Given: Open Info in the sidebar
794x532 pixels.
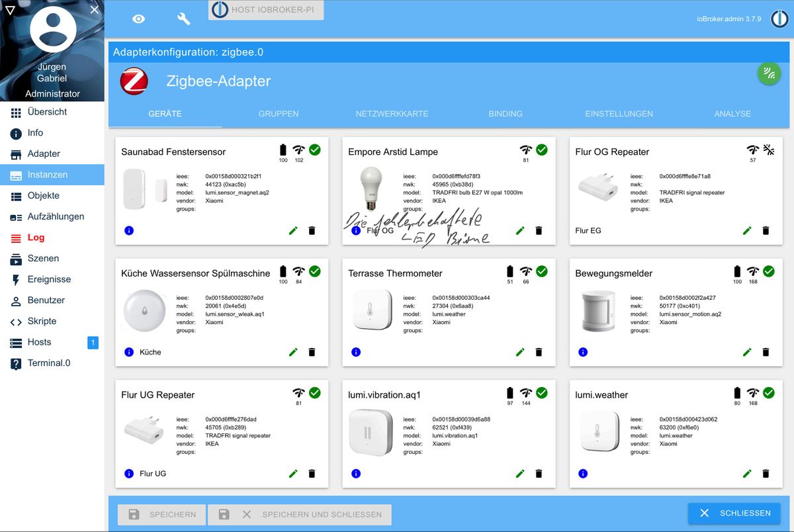Looking at the screenshot, I should [x=52, y=133].
